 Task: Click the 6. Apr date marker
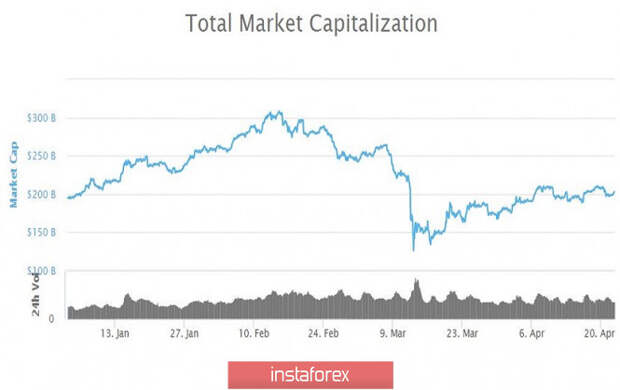532,333
